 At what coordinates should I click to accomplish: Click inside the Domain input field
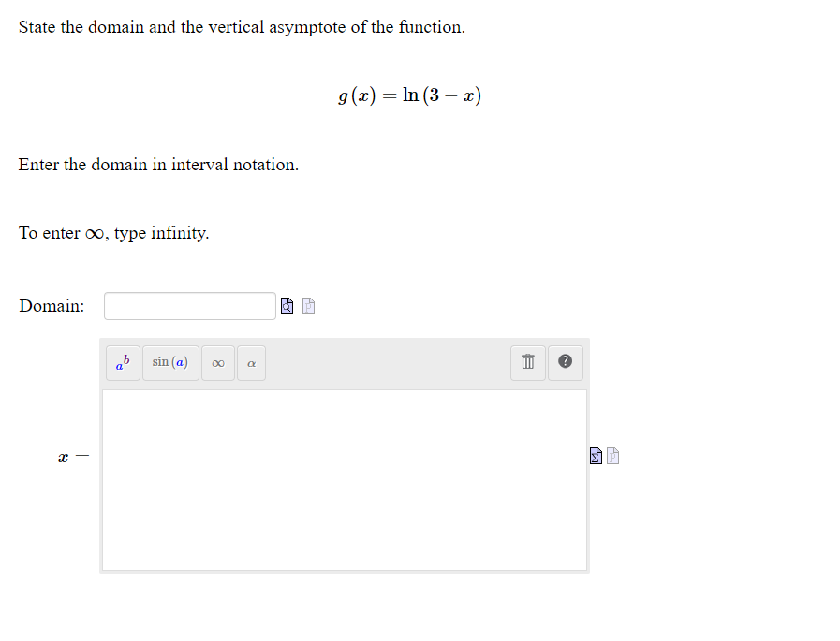click(x=189, y=305)
